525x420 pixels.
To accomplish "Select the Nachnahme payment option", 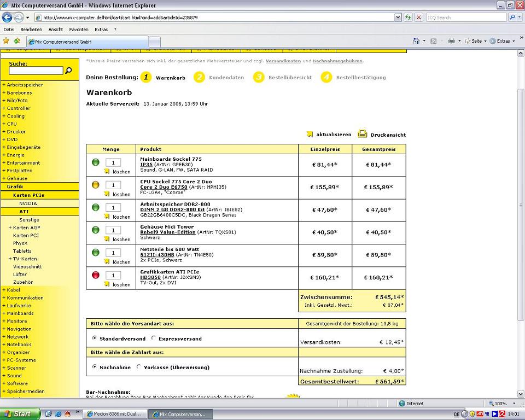I will click(95, 367).
